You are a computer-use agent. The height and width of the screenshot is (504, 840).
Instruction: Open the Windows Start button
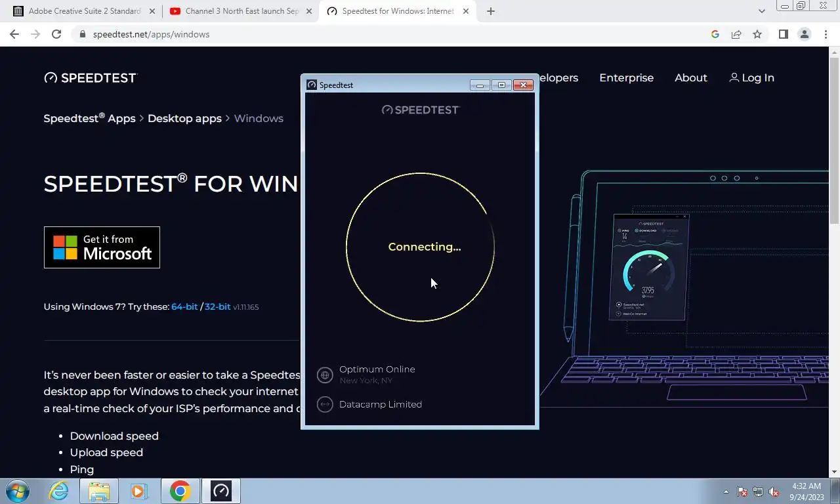coord(18,491)
